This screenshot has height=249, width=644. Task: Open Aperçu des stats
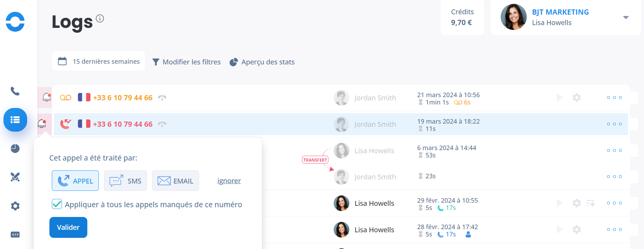(x=262, y=62)
